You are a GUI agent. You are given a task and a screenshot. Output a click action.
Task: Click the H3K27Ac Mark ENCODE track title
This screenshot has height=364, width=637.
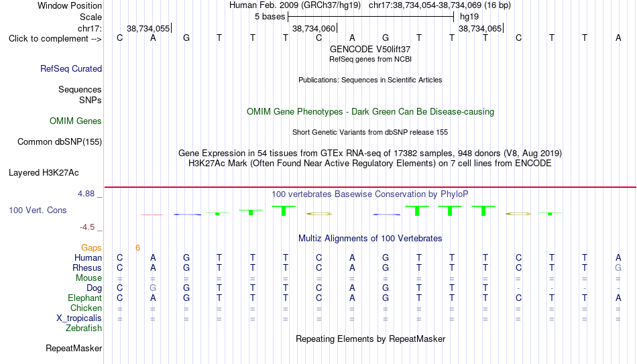(370, 164)
